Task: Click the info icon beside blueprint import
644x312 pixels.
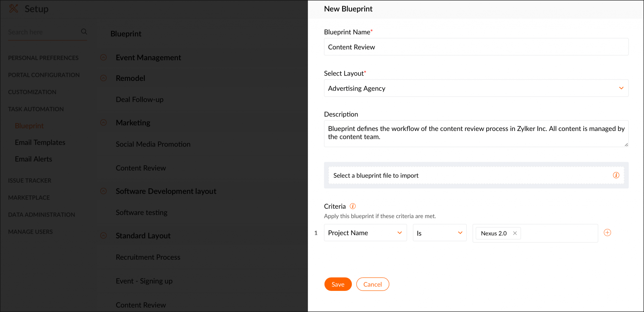Action: tap(616, 175)
